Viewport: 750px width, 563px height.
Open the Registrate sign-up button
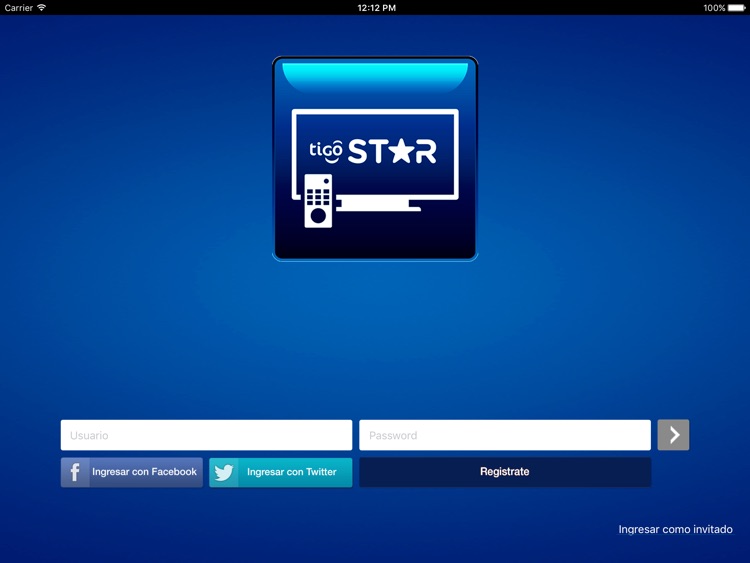click(505, 472)
